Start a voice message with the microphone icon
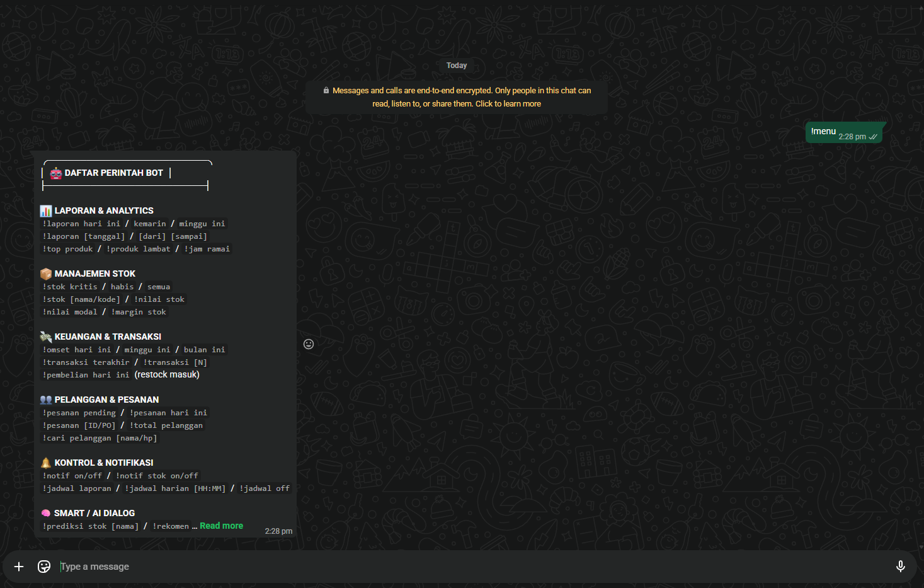 901,567
